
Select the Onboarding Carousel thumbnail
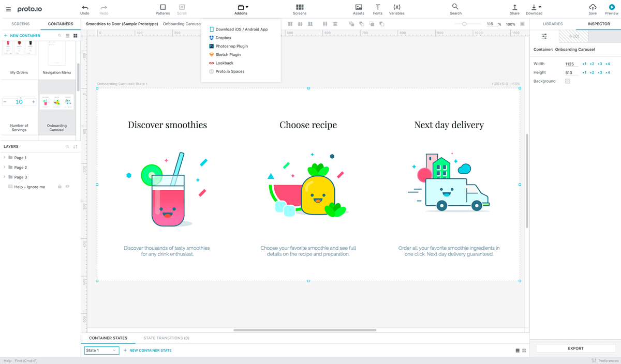pyautogui.click(x=56, y=101)
